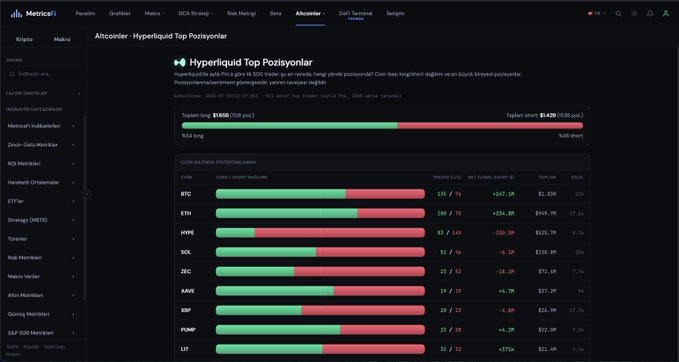Viewport: 679px width, 362px height.
Task: Click Altcoinler in the breadcrumb title
Action: 111,36
